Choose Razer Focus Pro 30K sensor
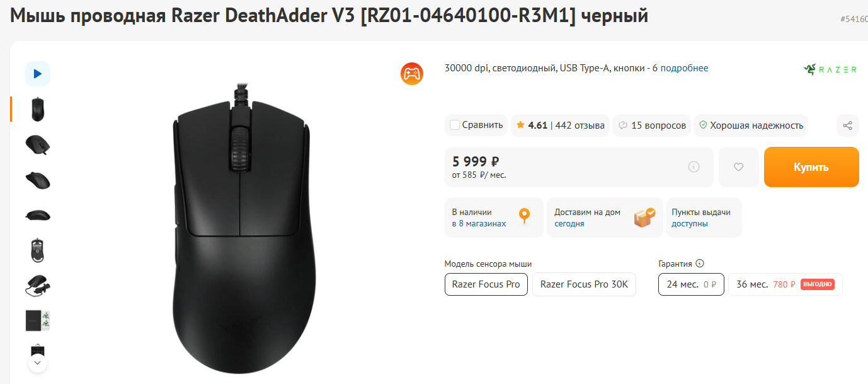 tap(584, 284)
